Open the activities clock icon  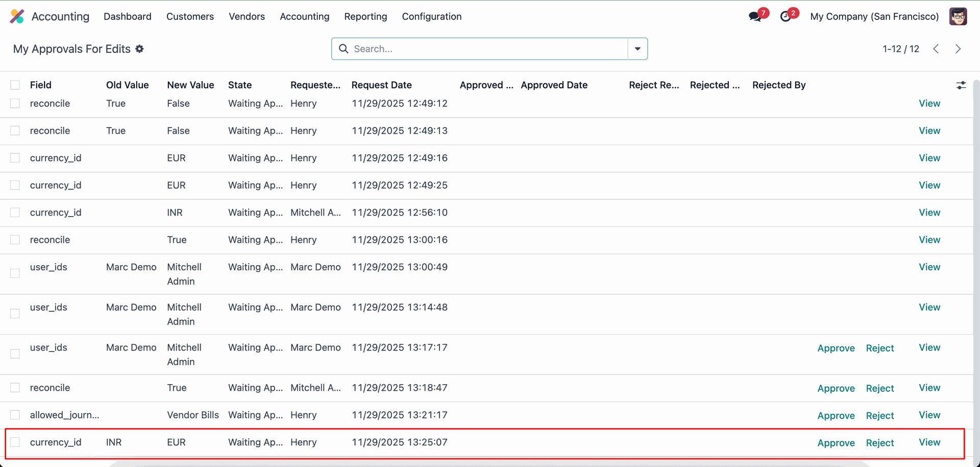(786, 16)
